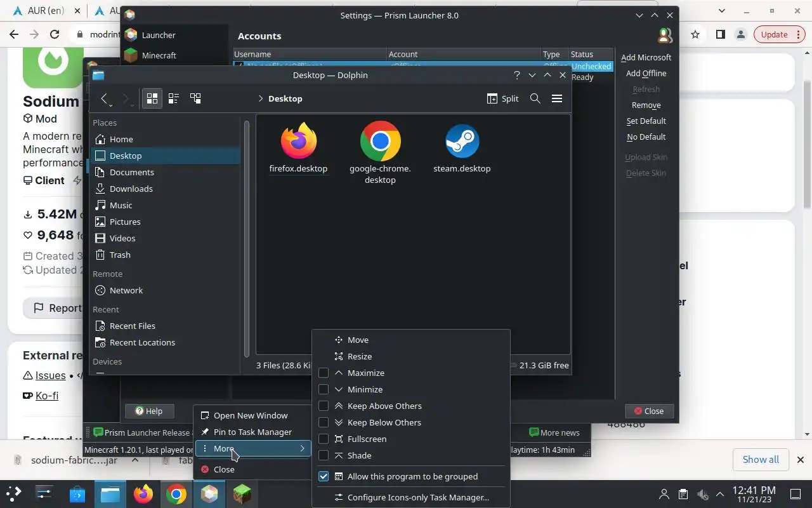The width and height of the screenshot is (812, 508).
Task: Go back in Dolphin navigation
Action: (105, 98)
